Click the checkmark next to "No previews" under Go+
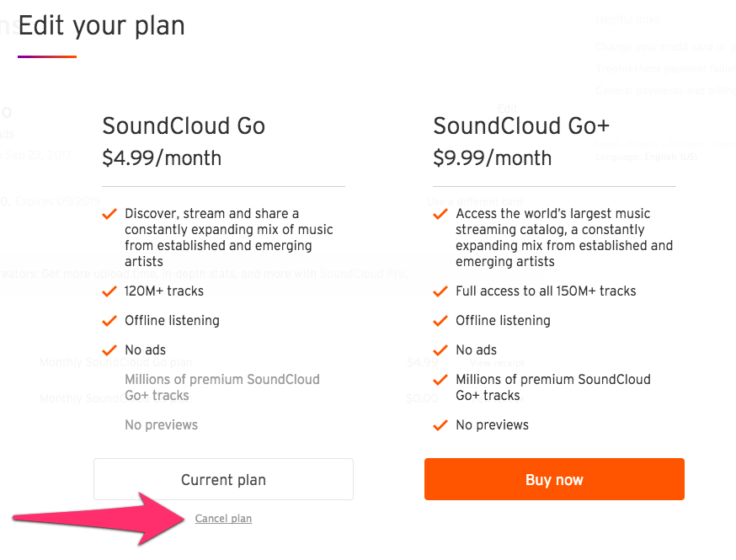 coord(440,425)
